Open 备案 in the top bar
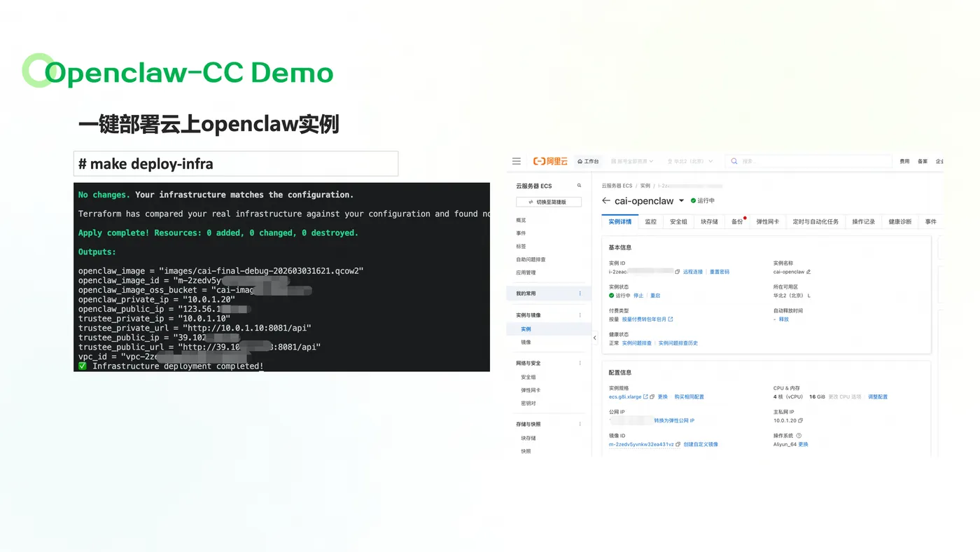The image size is (980, 552). pyautogui.click(x=923, y=161)
